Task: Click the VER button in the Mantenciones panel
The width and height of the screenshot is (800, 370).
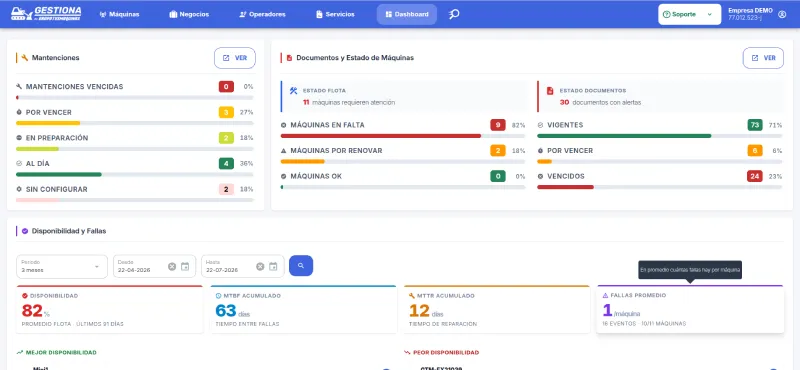Action: tap(235, 58)
